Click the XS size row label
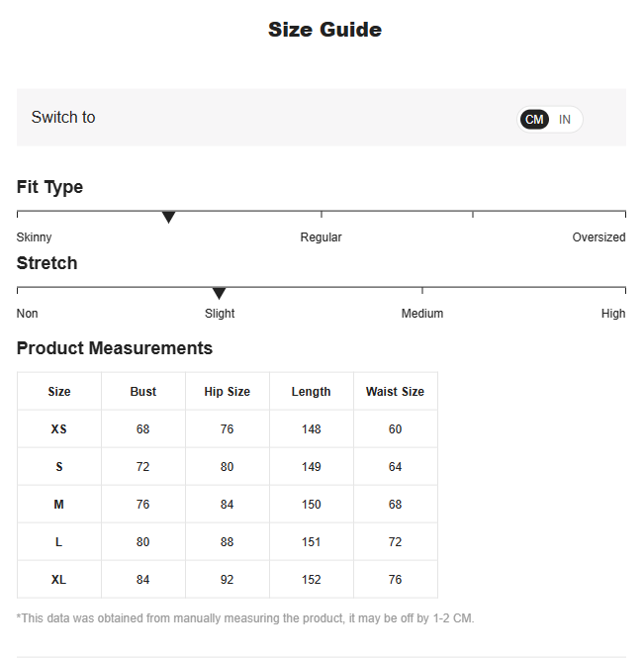 (x=59, y=428)
